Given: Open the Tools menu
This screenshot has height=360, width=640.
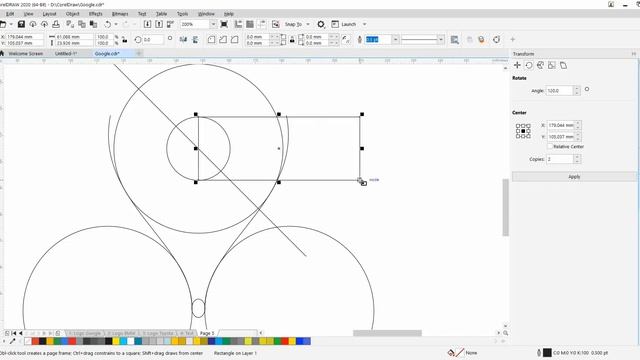Looking at the screenshot, I should point(182,14).
